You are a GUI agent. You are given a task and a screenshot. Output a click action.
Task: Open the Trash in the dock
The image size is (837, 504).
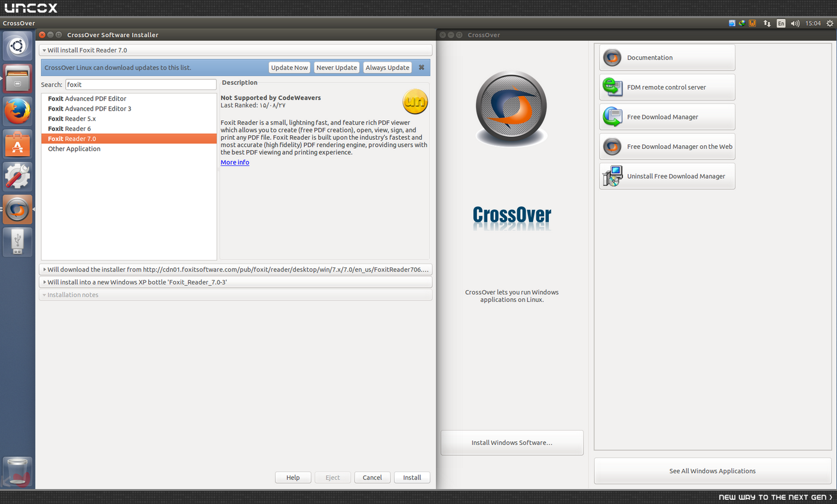17,471
